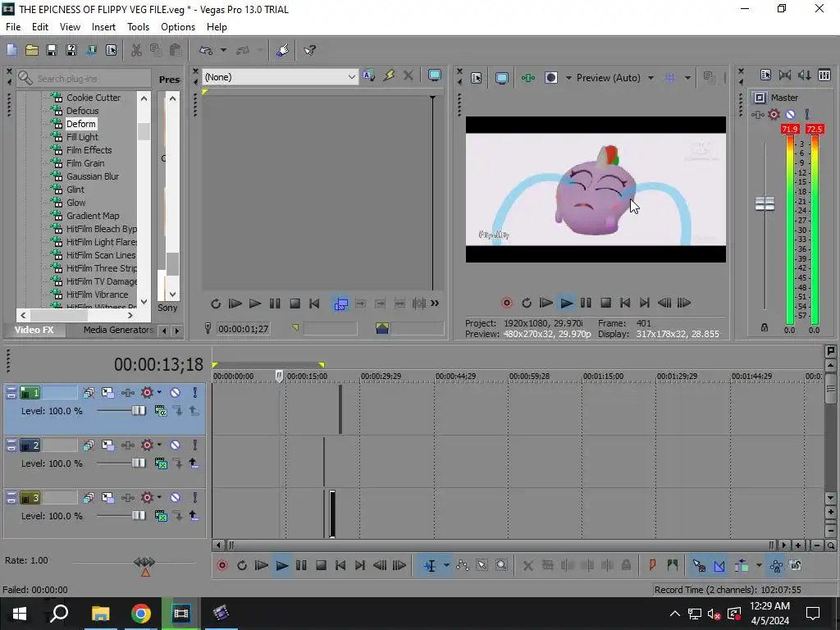Open the Tools menu
The height and width of the screenshot is (630, 840).
(x=138, y=27)
